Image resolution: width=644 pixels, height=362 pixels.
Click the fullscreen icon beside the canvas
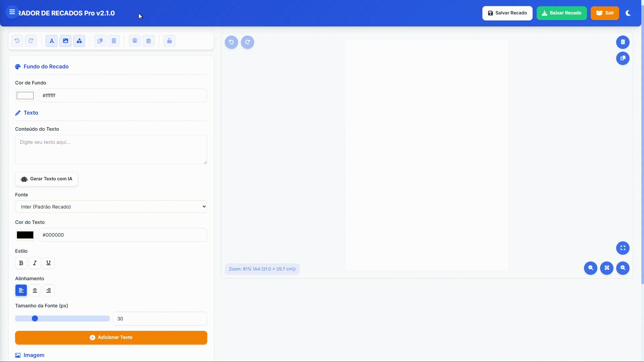click(623, 248)
